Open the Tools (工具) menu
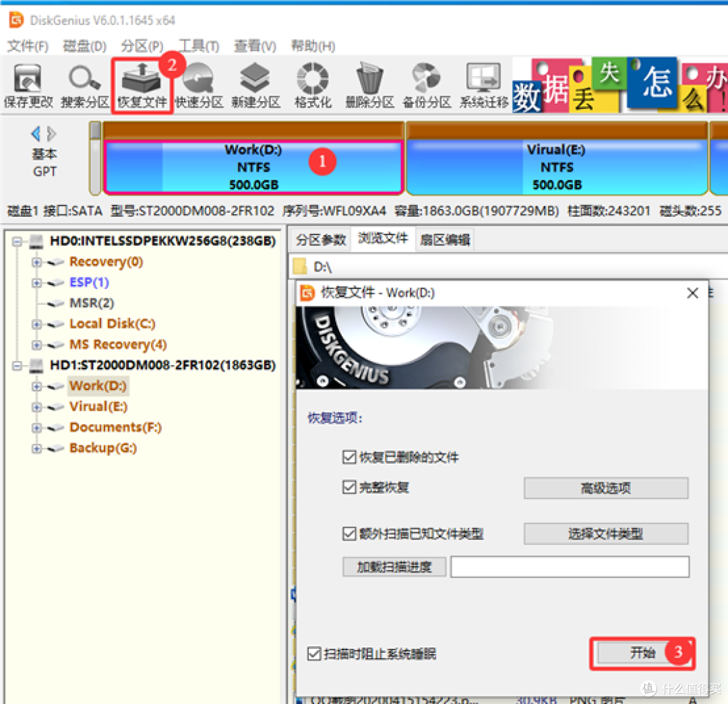Viewport: 728px width, 704px height. [x=199, y=46]
